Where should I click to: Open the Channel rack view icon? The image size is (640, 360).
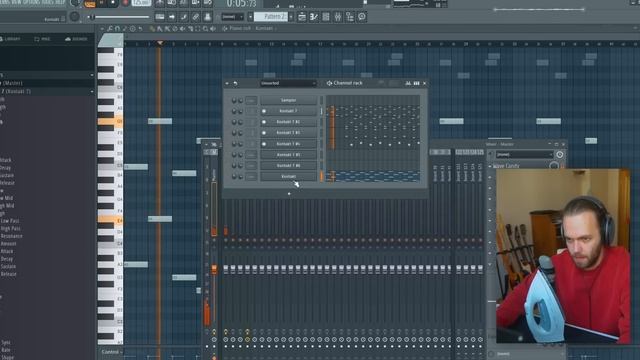click(326, 17)
